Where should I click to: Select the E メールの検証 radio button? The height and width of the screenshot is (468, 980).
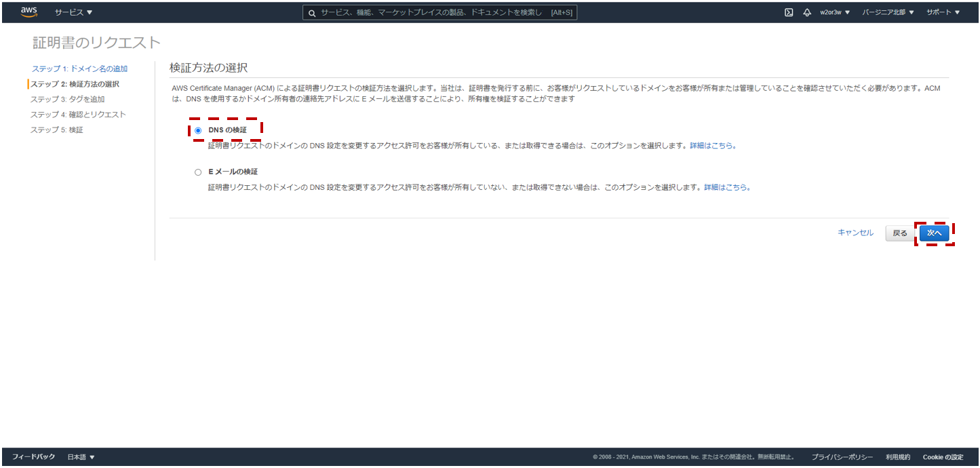(198, 172)
